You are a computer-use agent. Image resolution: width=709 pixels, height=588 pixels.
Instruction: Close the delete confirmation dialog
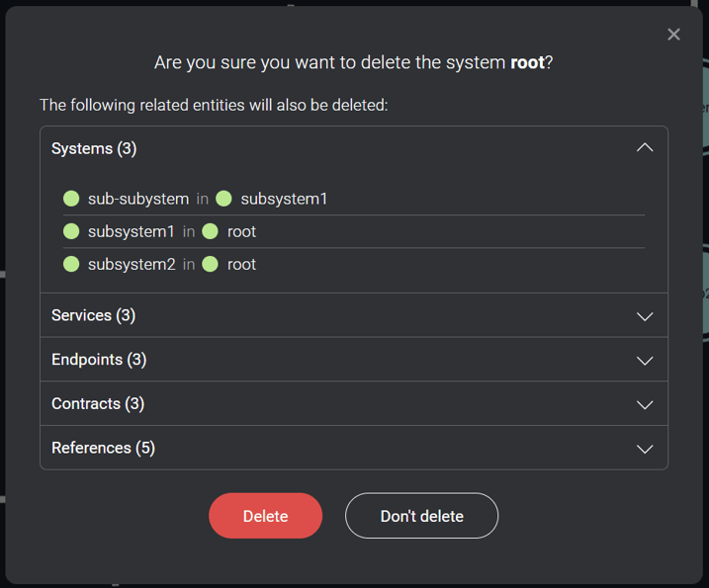(673, 35)
